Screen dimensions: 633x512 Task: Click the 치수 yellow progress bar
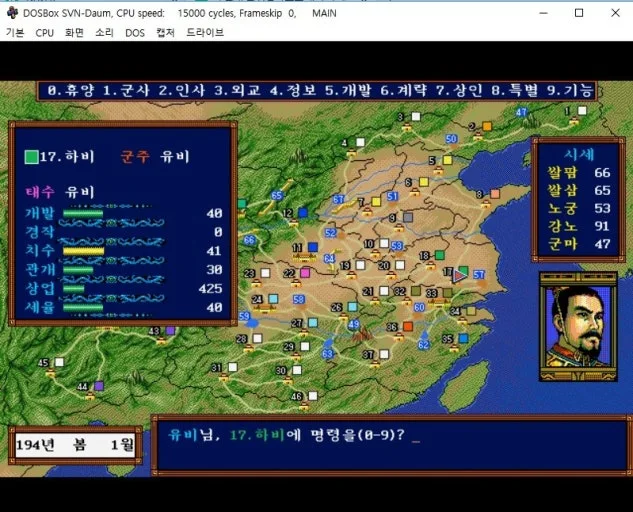tap(84, 251)
